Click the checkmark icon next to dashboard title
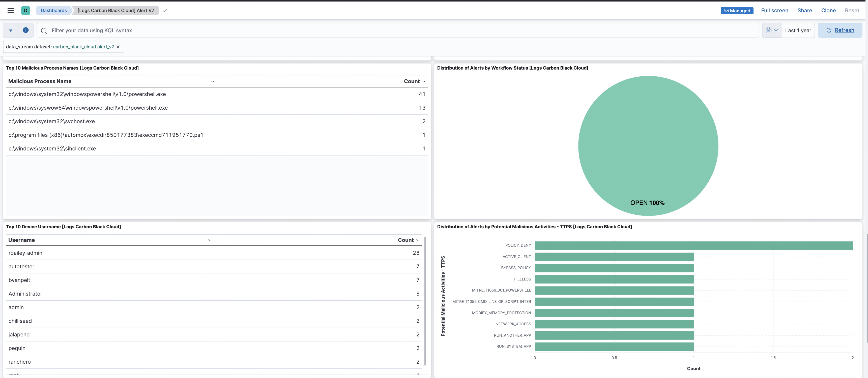 click(x=165, y=11)
